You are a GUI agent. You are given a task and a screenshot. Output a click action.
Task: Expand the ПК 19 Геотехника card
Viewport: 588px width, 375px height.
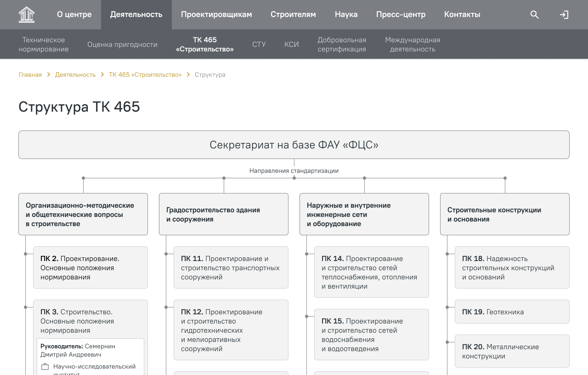point(512,312)
